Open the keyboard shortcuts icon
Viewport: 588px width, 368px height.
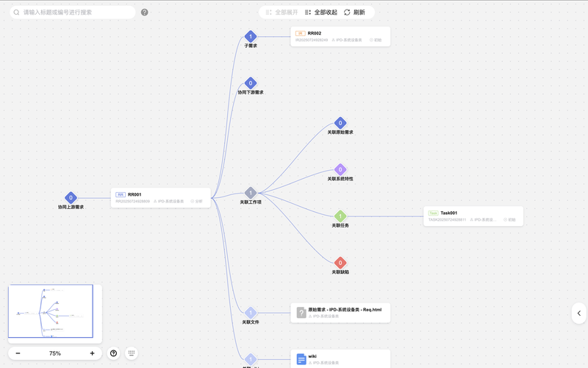(132, 353)
